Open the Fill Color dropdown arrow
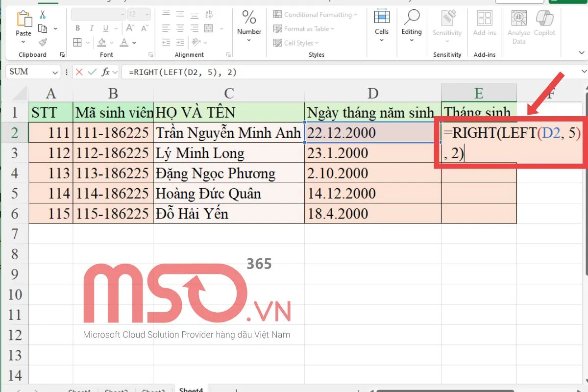Viewport: 588px width, 392px height. (x=111, y=43)
